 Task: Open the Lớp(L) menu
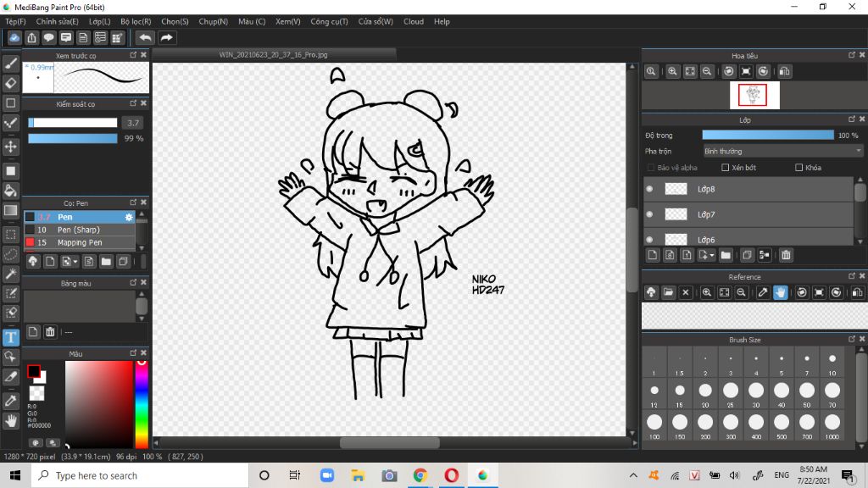pyautogui.click(x=100, y=21)
